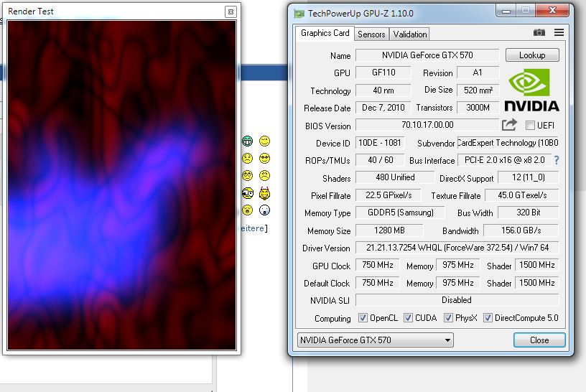
Task: Click the GPU Clock value 750 MHz
Action: tap(378, 265)
